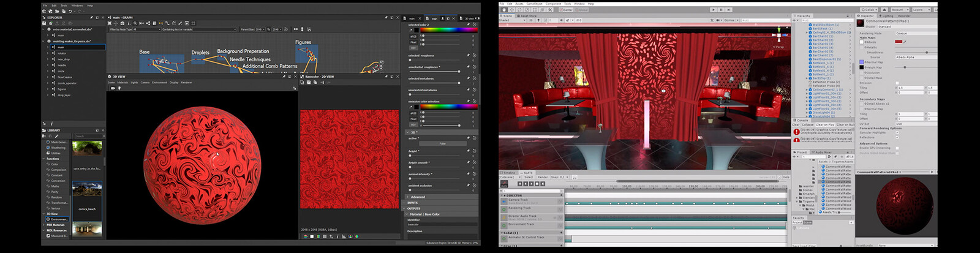Click the Render button in SLATE toolbar

543,177
